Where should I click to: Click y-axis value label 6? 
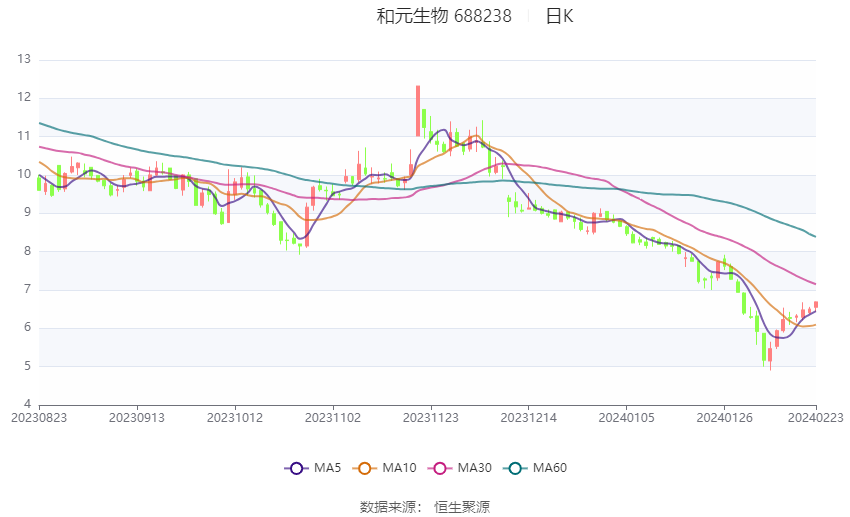click(x=27, y=327)
